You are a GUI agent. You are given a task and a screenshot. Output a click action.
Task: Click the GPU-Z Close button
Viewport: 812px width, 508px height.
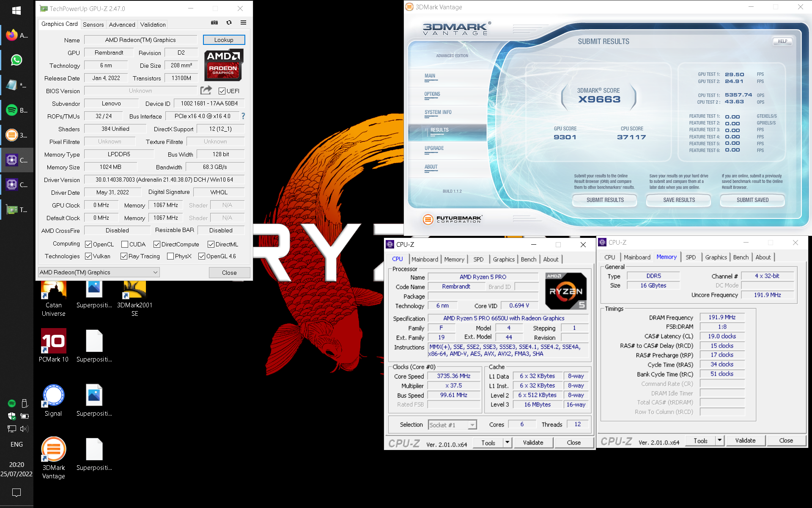(x=229, y=273)
